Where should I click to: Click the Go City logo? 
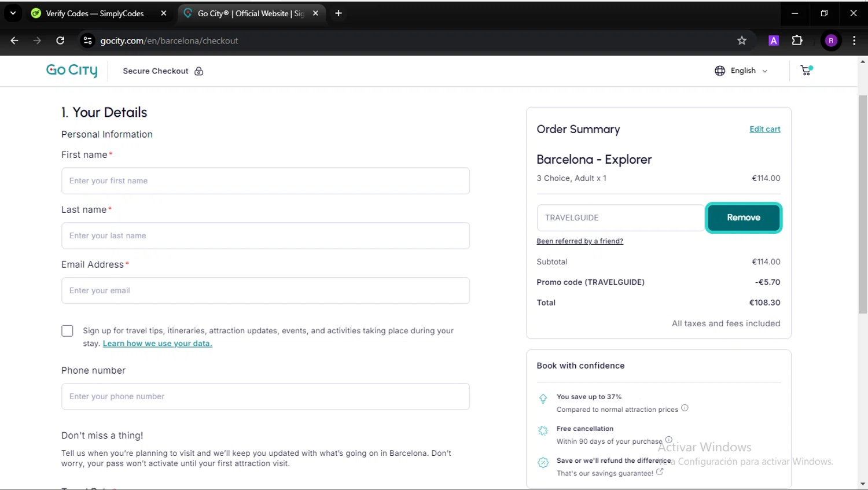[72, 71]
